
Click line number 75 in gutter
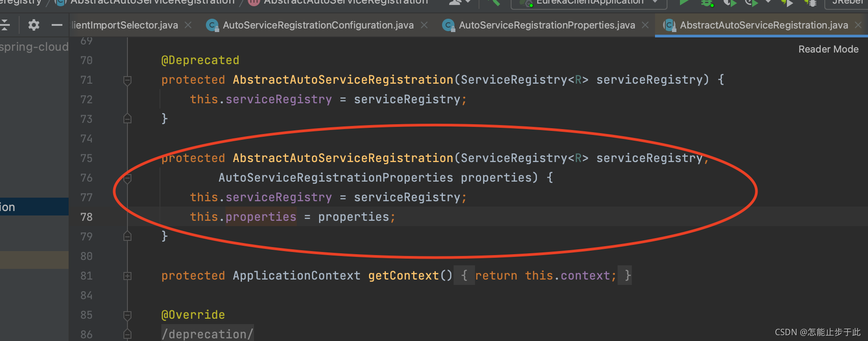(86, 158)
